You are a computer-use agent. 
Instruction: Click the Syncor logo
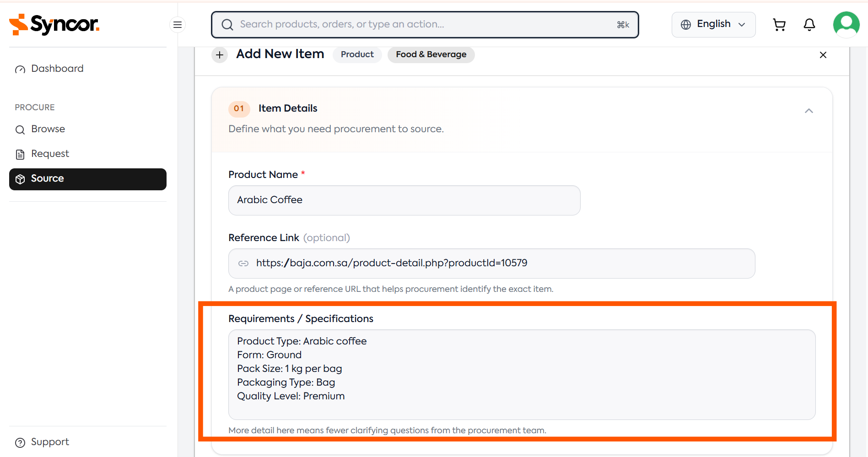click(x=54, y=24)
